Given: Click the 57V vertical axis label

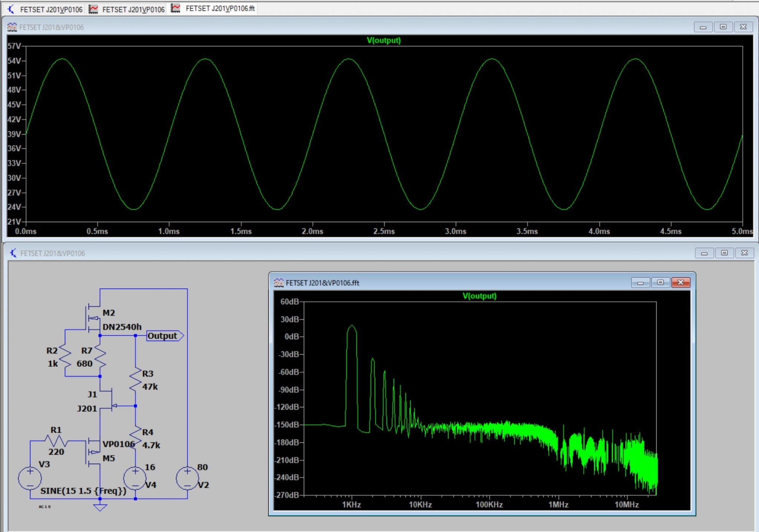Looking at the screenshot, I should point(14,46).
